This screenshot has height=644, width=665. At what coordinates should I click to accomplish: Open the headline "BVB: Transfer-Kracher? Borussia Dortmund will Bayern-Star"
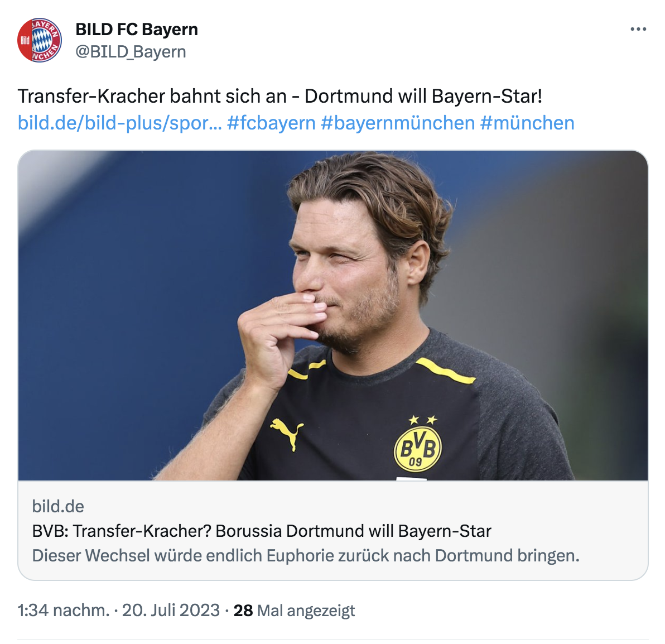click(262, 531)
